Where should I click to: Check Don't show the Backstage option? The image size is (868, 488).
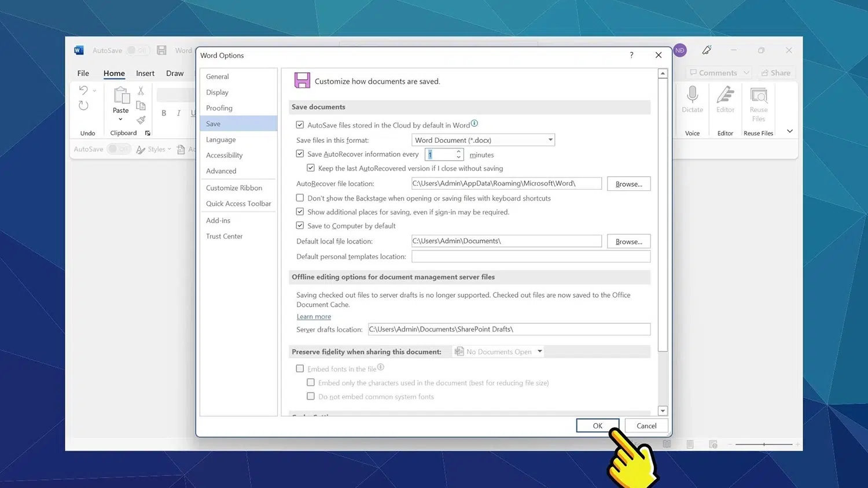(300, 198)
